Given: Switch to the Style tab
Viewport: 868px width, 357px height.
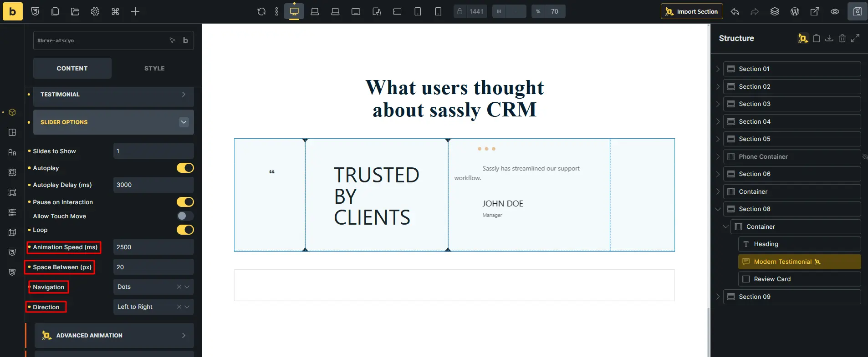Looking at the screenshot, I should 154,68.
